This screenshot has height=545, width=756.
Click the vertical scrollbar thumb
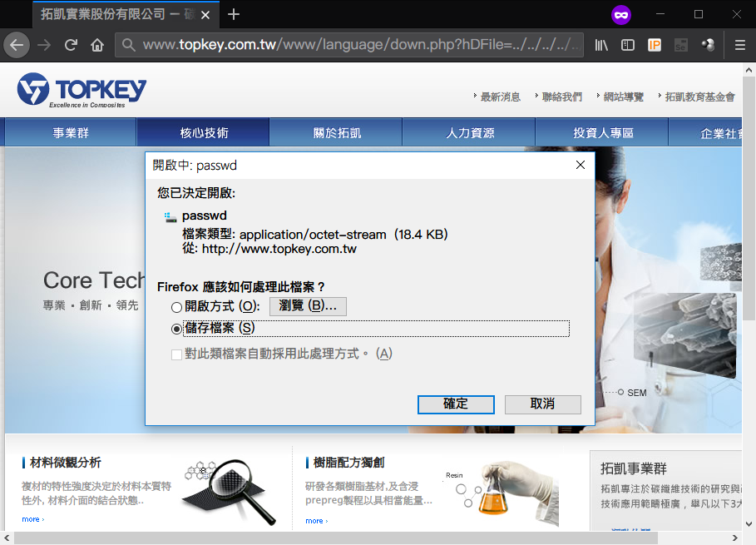[x=749, y=198]
